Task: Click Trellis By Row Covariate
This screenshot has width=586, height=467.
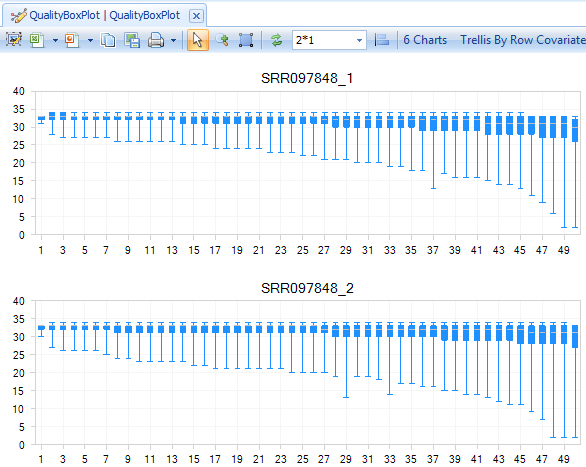Action: point(523,40)
